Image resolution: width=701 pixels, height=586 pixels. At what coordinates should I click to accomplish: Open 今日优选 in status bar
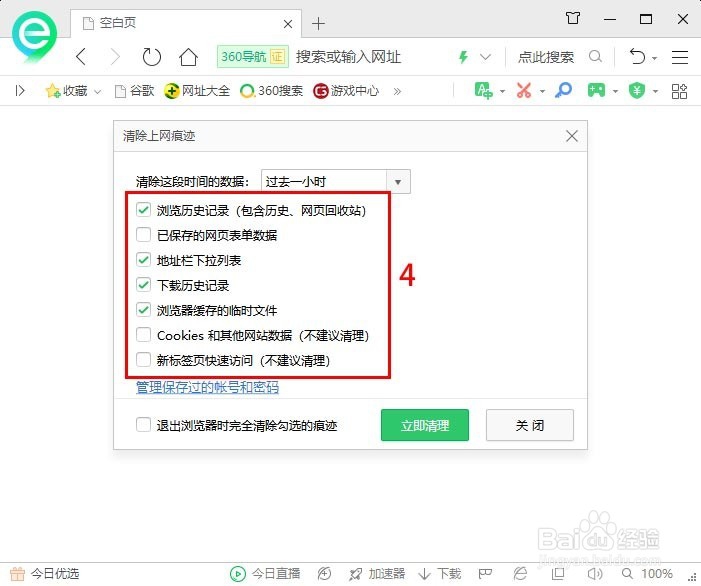[44, 573]
